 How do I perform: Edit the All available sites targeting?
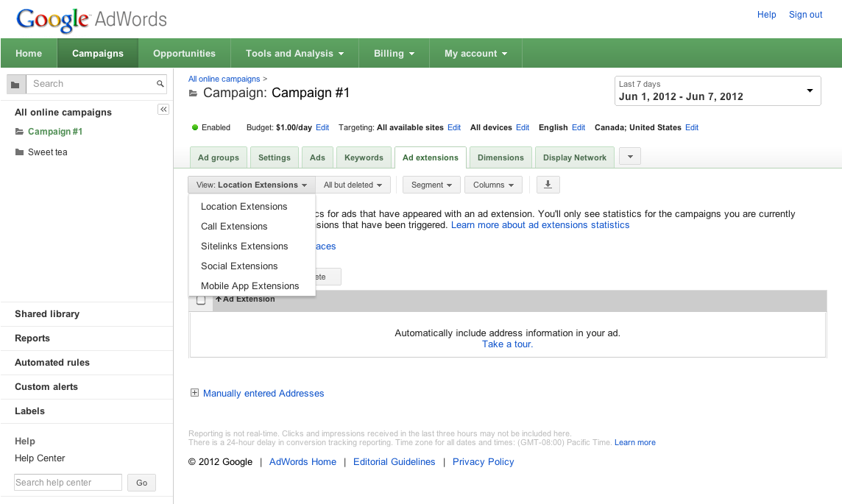(x=454, y=127)
